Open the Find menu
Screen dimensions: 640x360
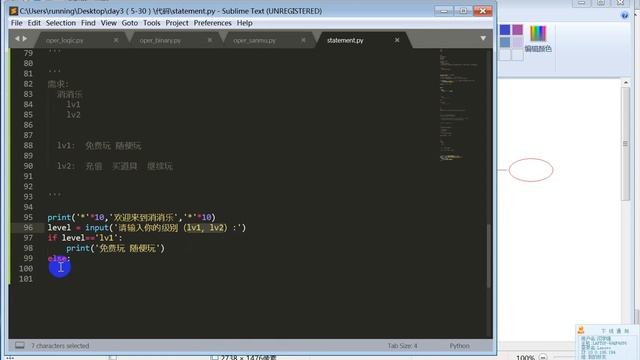click(88, 23)
